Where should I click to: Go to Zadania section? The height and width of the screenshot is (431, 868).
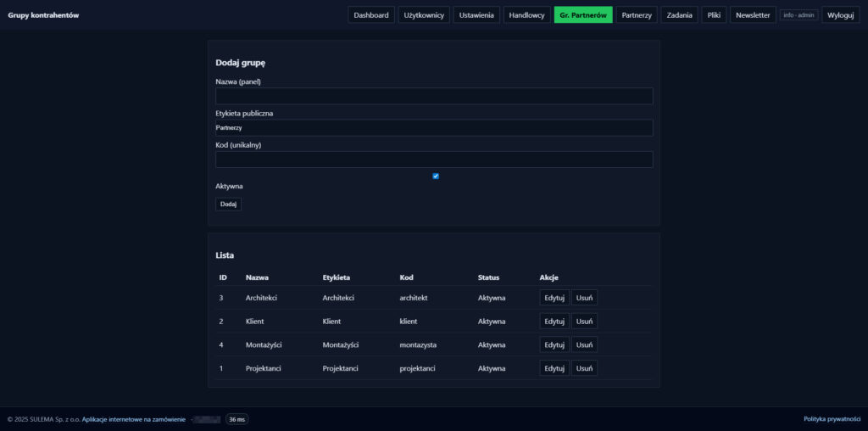[680, 15]
